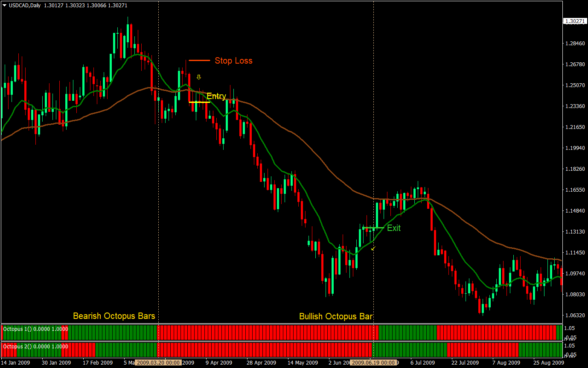Select the Bullish Octopus Bar caption
Image resolution: width=588 pixels, height=368 pixels.
(335, 316)
